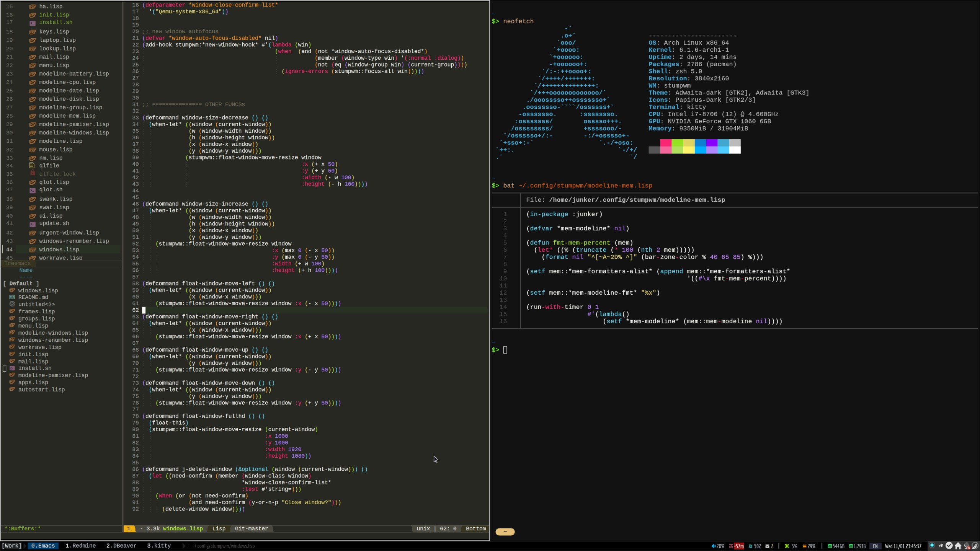This screenshot has width=980, height=551.
Task: Click the muted microphone tray icon
Action: coord(967,546)
